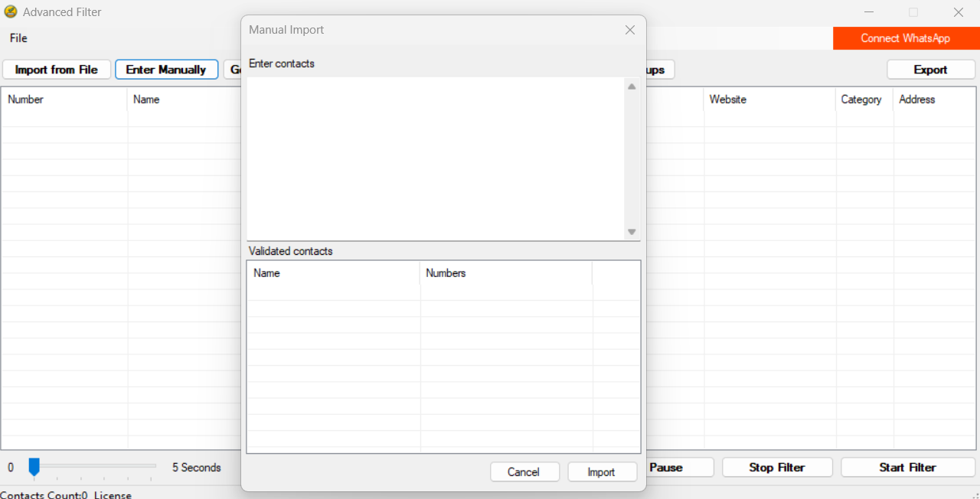Confirm with the Import button in dialog
This screenshot has width=980, height=499.
602,472
